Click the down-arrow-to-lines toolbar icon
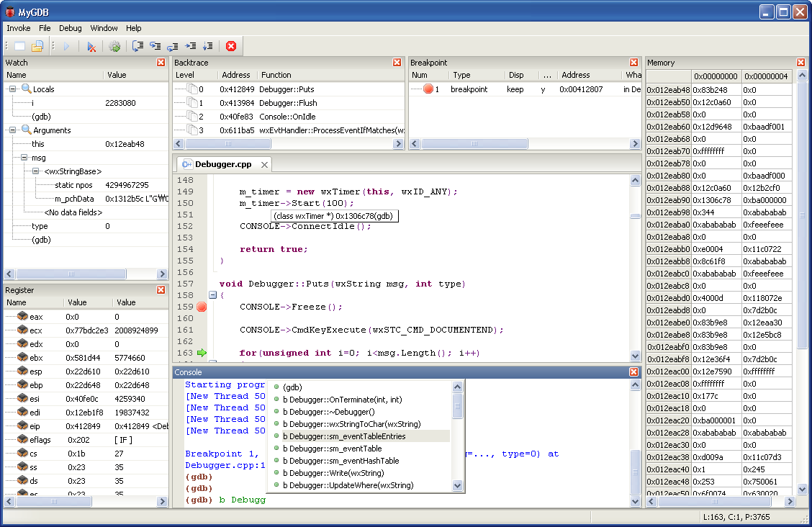This screenshot has height=527, width=812. (207, 46)
